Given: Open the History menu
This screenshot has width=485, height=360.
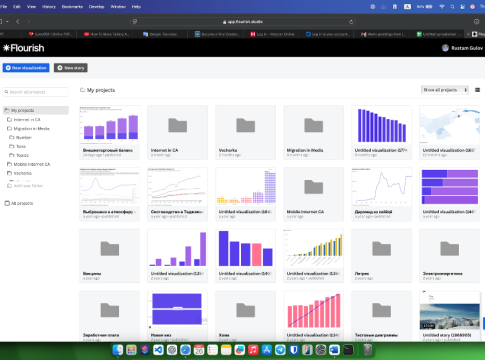Looking at the screenshot, I should pos(49,7).
